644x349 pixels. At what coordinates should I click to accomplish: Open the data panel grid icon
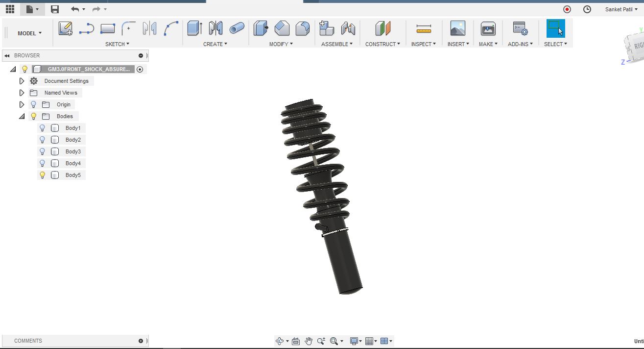tap(10, 9)
